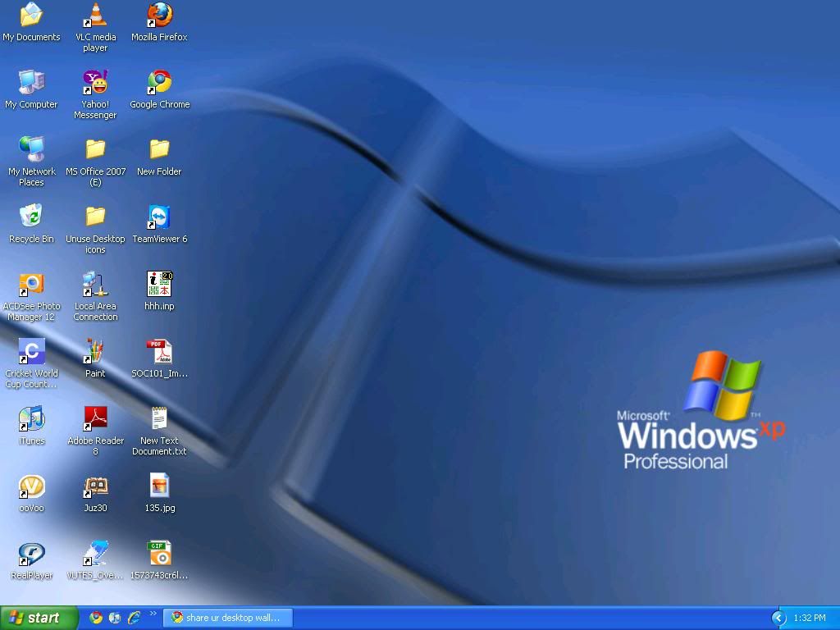Select the ACDSee Photo Manager 12 icon
The image size is (840, 630).
pyautogui.click(x=31, y=285)
